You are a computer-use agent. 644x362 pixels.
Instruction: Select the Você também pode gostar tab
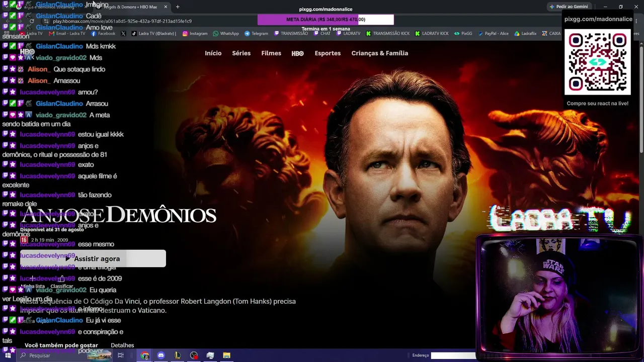pos(61,345)
